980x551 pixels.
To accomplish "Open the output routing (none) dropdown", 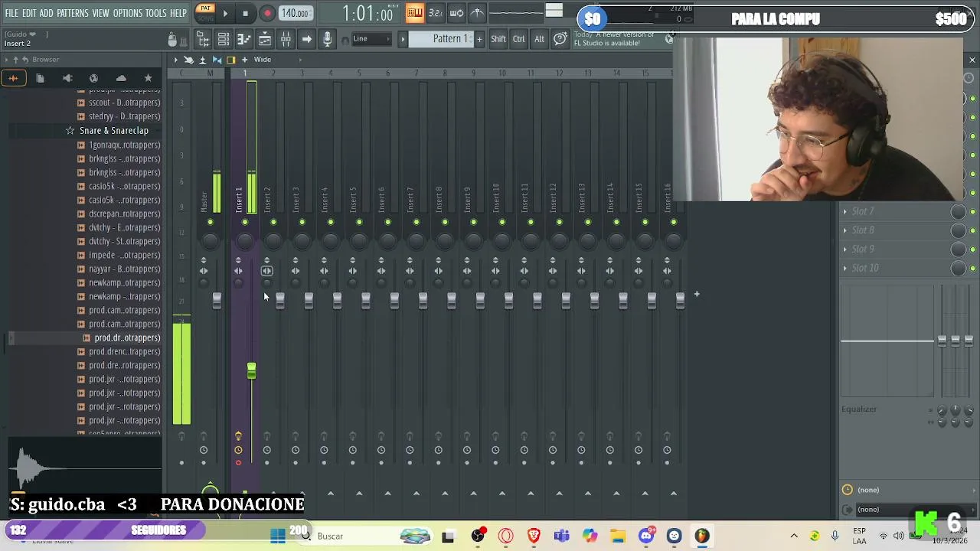I will (910, 510).
